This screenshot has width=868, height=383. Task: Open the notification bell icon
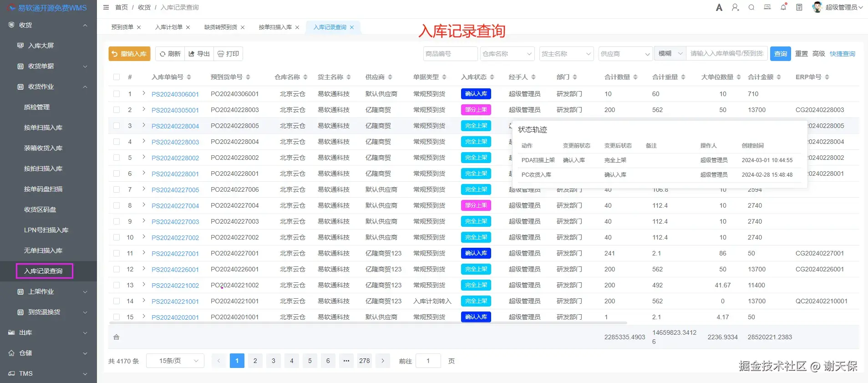pos(783,7)
